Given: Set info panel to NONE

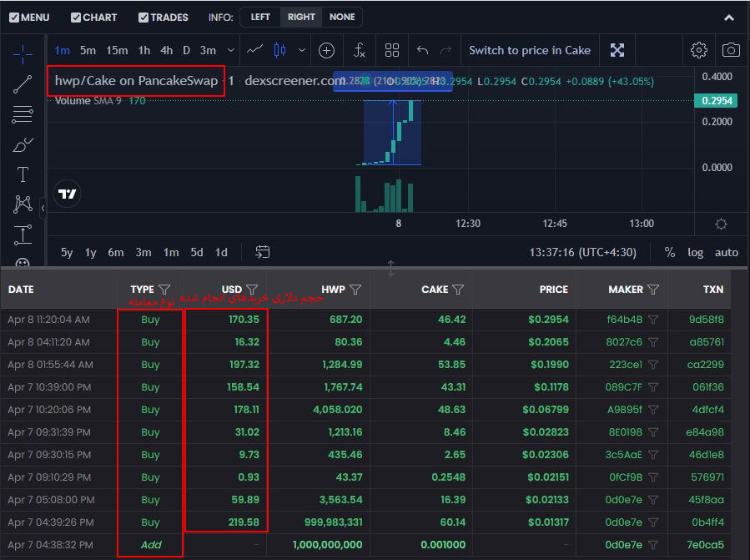Looking at the screenshot, I should 342,17.
